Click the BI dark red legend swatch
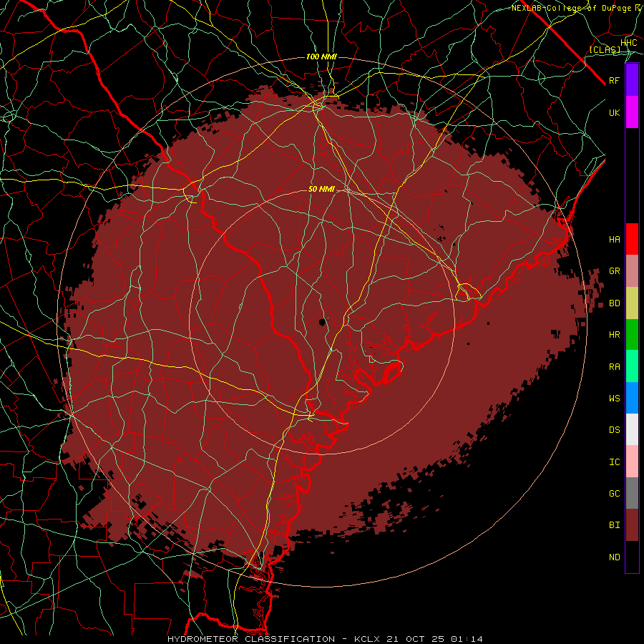This screenshot has width=644, height=644. tap(632, 525)
